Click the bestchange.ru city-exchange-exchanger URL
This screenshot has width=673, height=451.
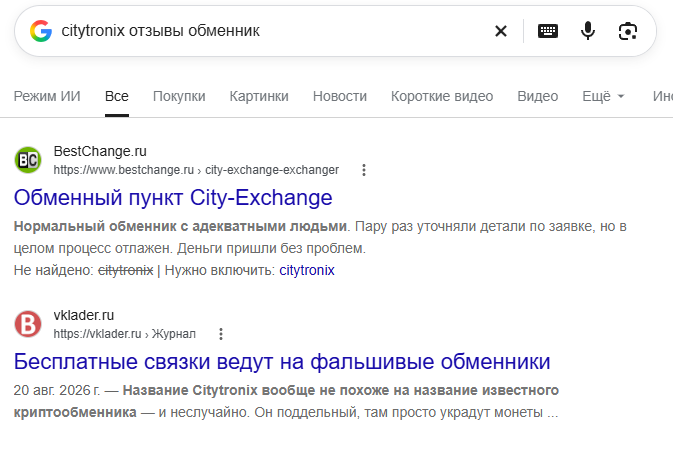click(x=196, y=170)
